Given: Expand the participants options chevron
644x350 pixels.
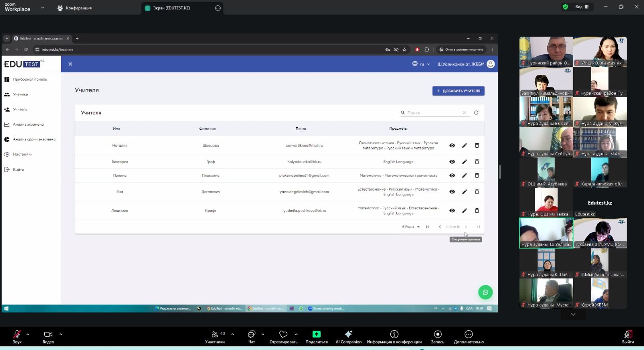Looking at the screenshot, I should pyautogui.click(x=233, y=334).
